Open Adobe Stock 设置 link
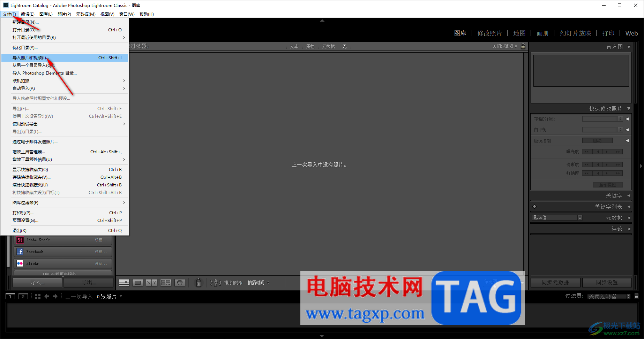 click(x=101, y=240)
